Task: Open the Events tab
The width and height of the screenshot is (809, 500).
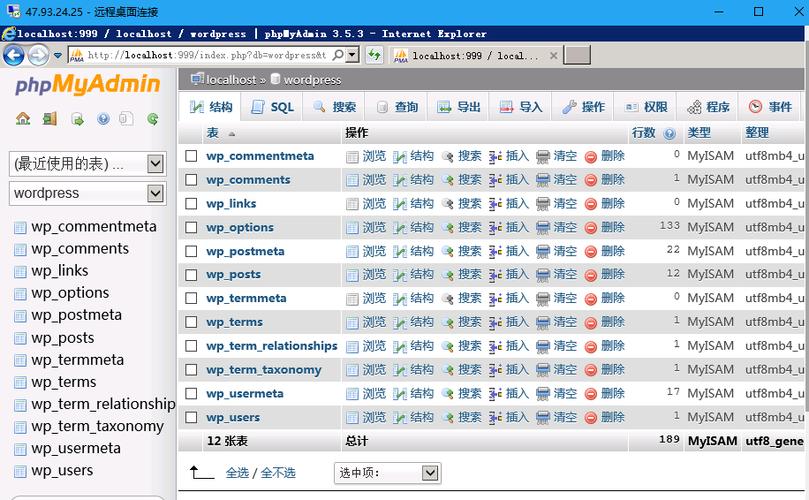Action: [x=770, y=107]
